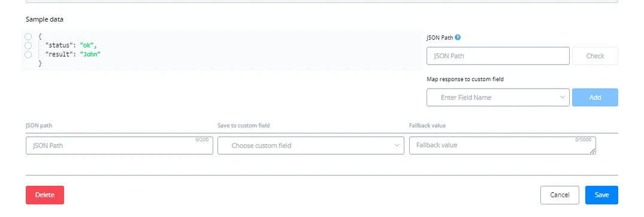Focus the Fallback value text area
644x217 pixels.
tap(503, 146)
